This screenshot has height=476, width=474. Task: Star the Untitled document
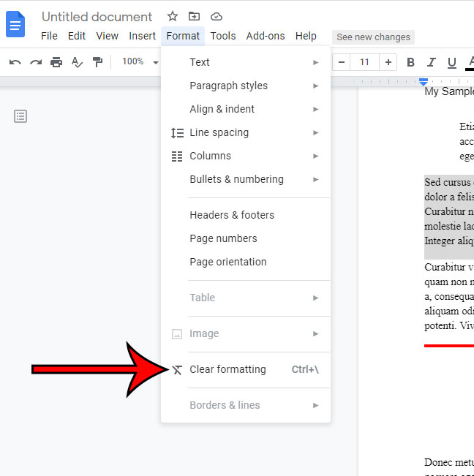(173, 16)
